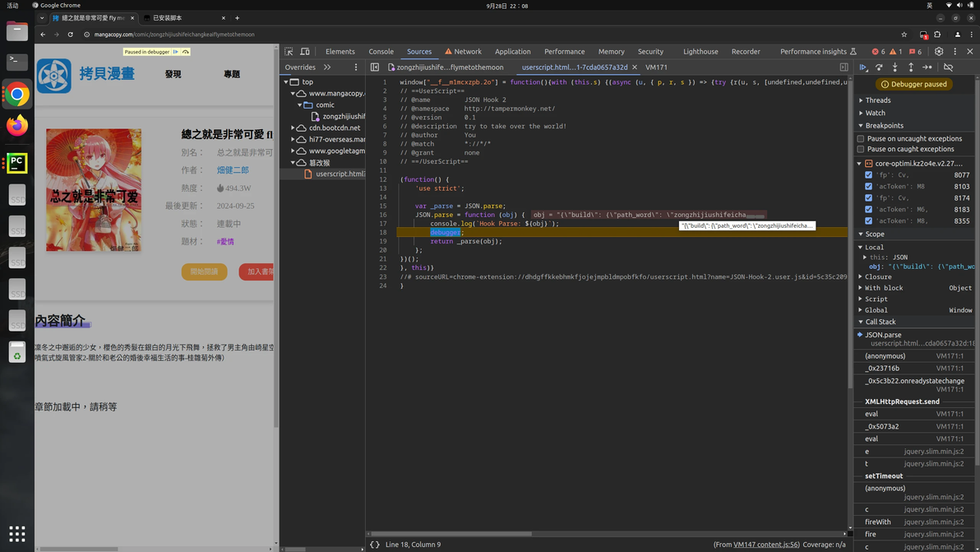Open Trash from the dock
This screenshot has height=552, width=980.
17,352
